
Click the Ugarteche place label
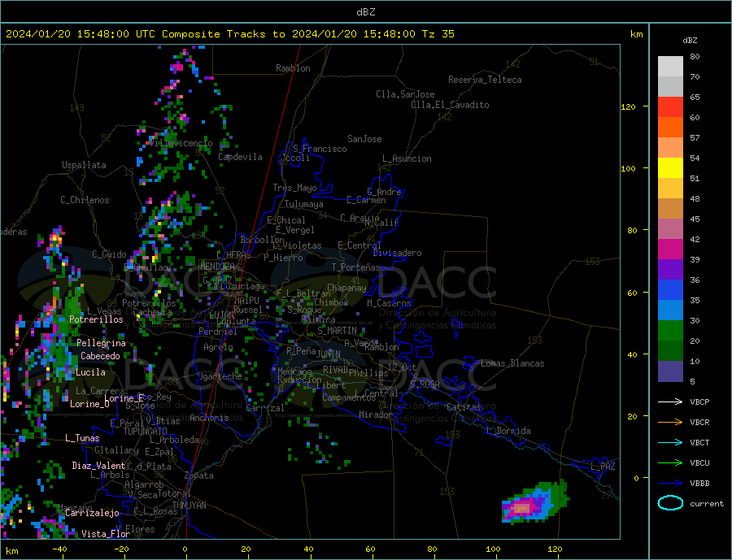220,376
